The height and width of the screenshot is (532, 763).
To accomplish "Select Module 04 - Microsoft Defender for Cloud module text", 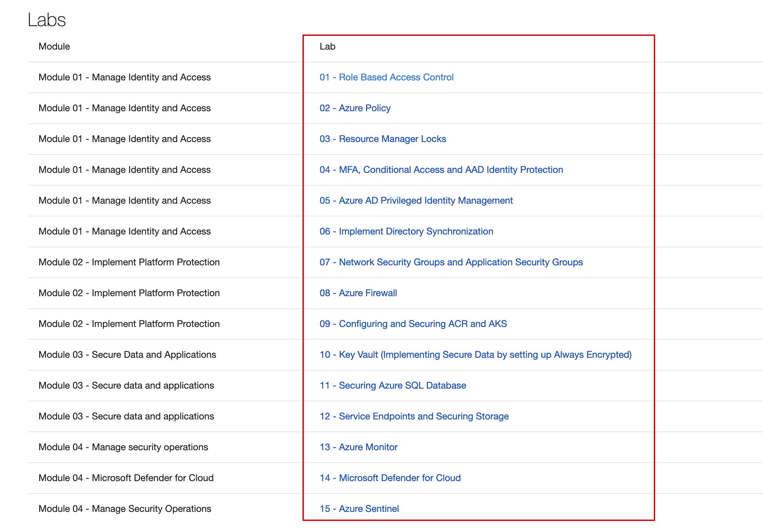I will (126, 478).
